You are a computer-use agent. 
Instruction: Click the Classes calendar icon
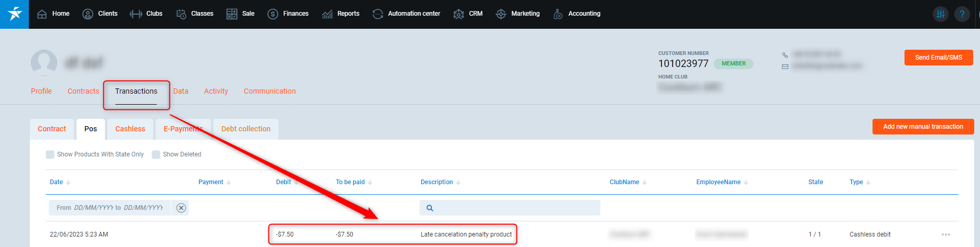pos(181,14)
